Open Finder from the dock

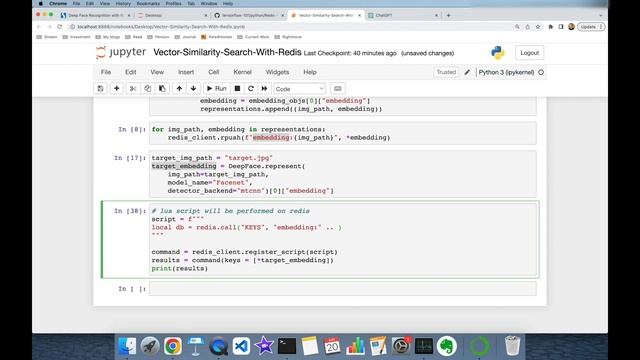click(x=127, y=346)
